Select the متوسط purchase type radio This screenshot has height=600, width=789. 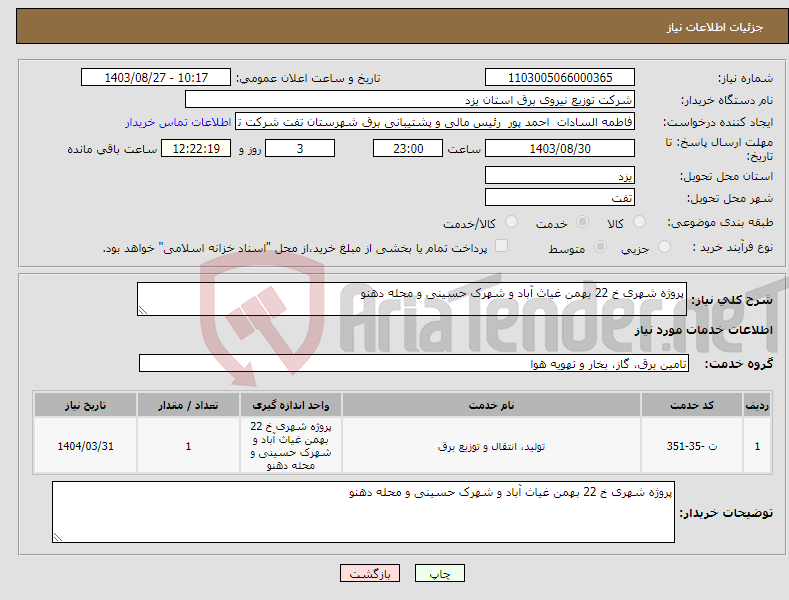click(x=600, y=247)
